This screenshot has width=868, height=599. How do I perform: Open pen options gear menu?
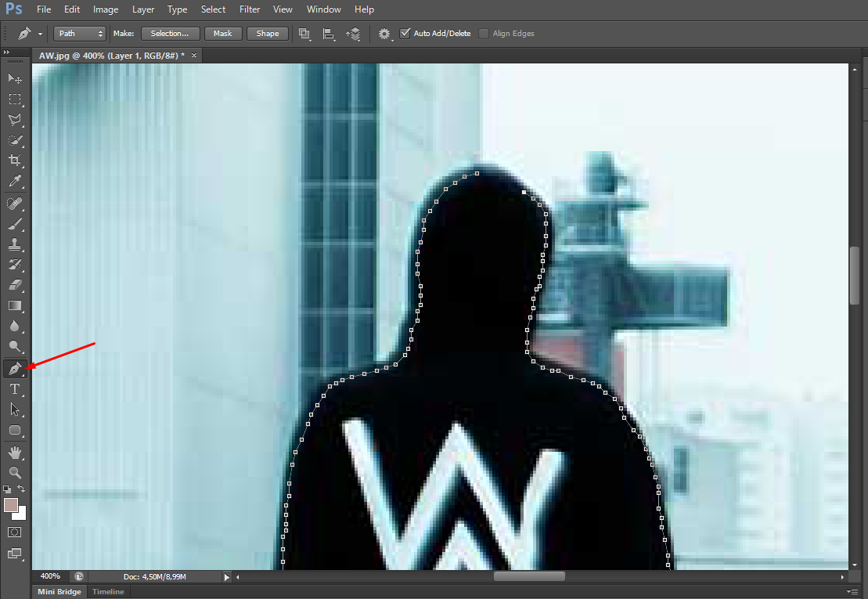click(385, 34)
